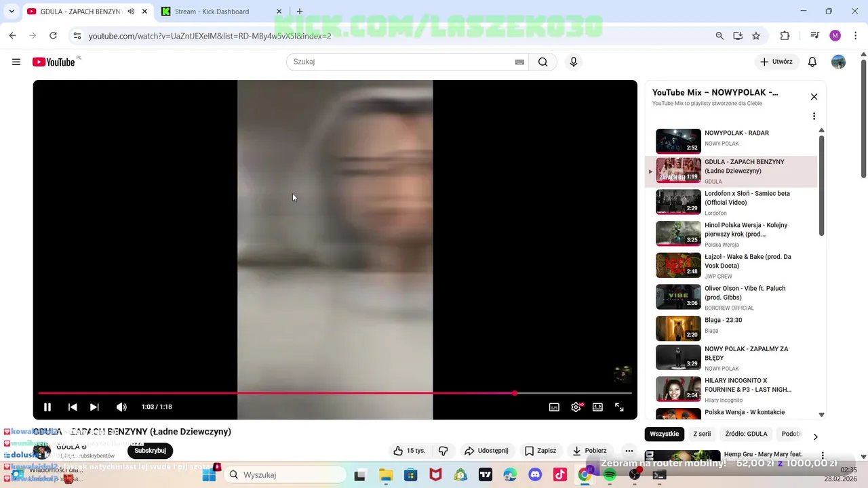Start voice search with the microphone

574,62
